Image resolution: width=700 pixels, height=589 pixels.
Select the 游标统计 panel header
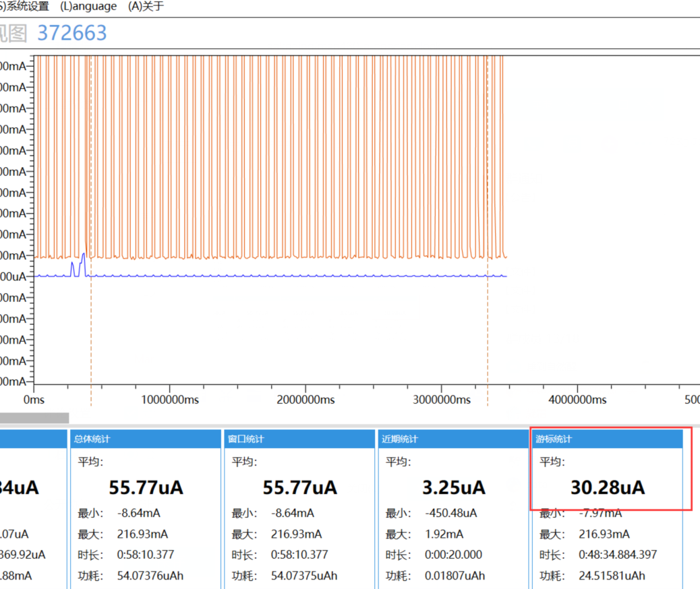pyautogui.click(x=607, y=439)
